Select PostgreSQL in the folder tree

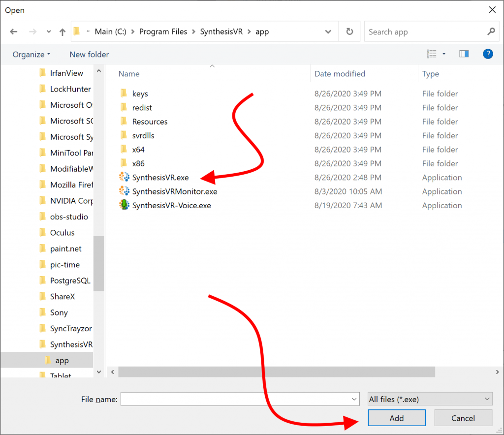[70, 280]
